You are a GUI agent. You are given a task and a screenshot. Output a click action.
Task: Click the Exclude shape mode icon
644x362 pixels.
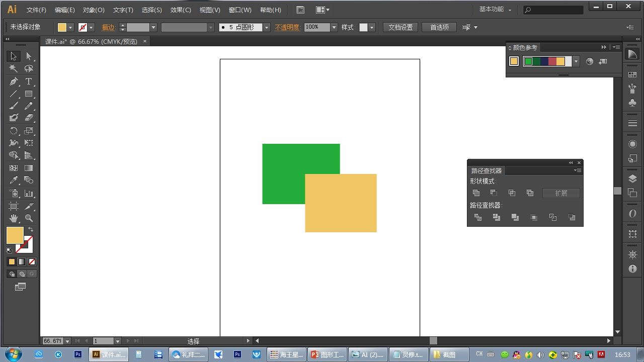530,193
